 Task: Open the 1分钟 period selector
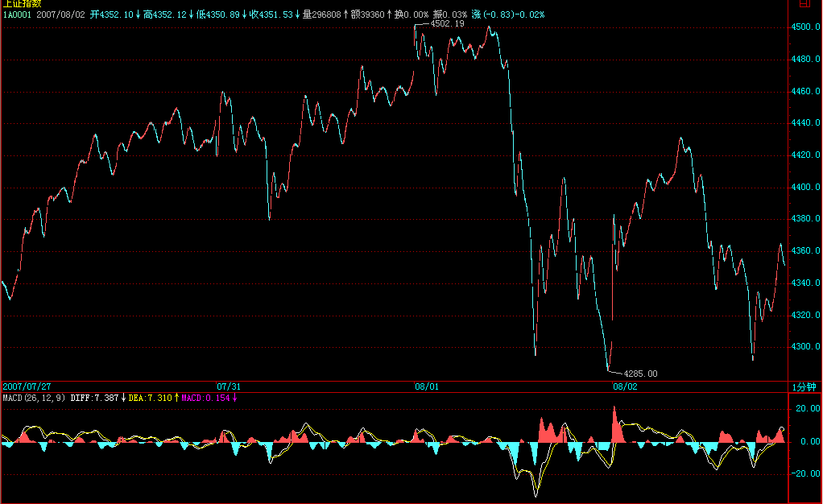point(804,387)
